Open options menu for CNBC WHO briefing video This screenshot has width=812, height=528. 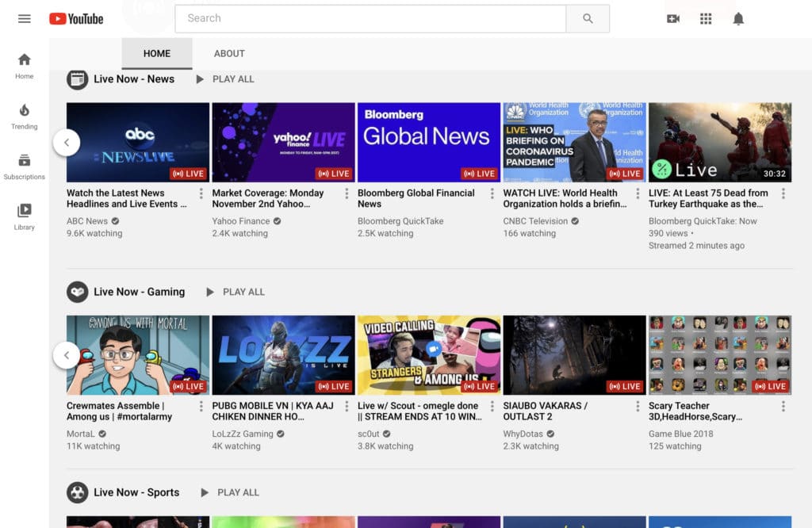(x=638, y=193)
